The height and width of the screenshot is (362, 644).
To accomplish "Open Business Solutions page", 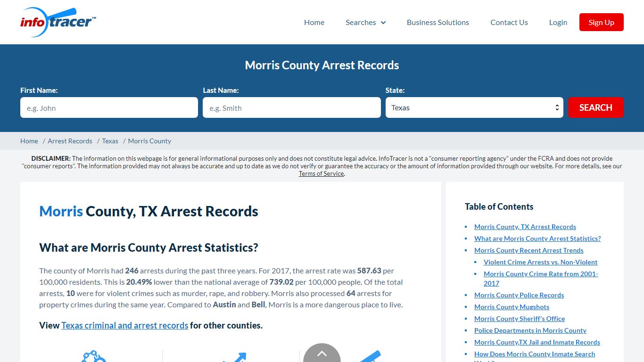I will point(438,22).
